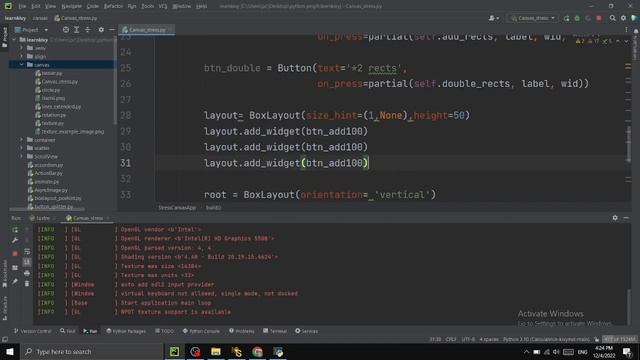Collapse all in Project panel toolbar
Image resolution: width=640 pixels, height=360 pixels.
pos(88,30)
